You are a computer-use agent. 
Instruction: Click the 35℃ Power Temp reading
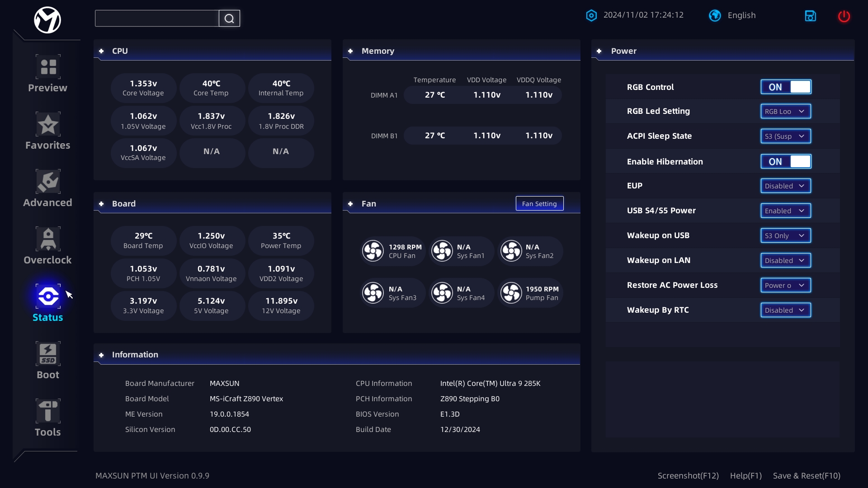coord(281,241)
